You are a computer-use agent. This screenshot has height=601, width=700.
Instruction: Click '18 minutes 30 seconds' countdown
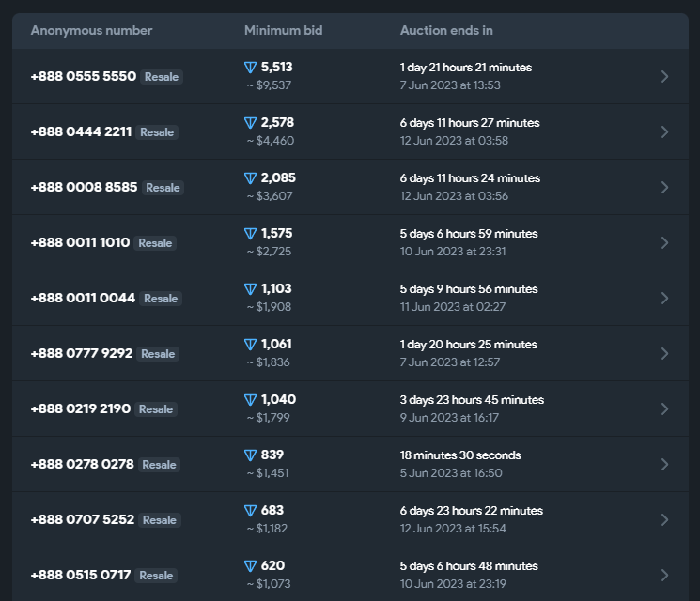(x=460, y=455)
